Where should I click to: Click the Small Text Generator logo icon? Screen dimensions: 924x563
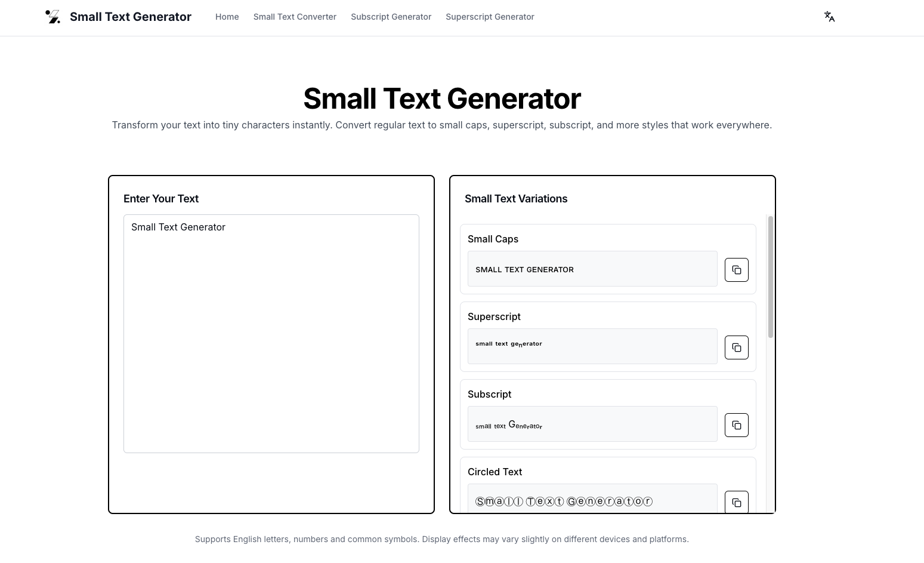pyautogui.click(x=53, y=17)
